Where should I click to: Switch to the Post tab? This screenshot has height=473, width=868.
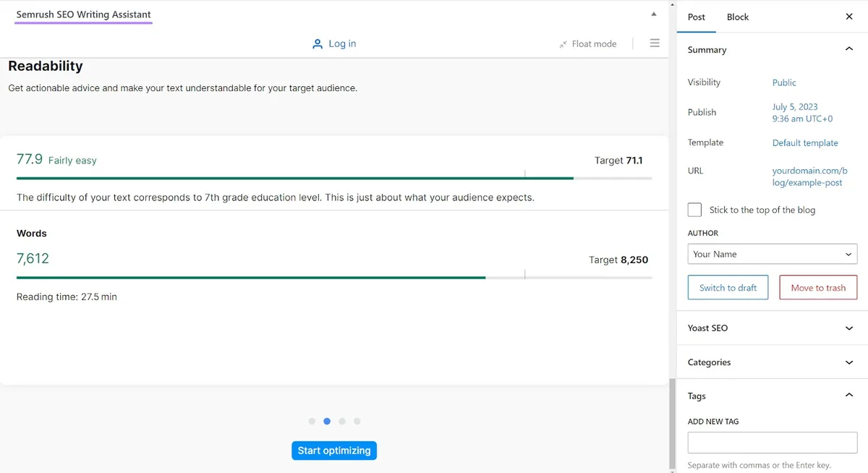click(697, 17)
